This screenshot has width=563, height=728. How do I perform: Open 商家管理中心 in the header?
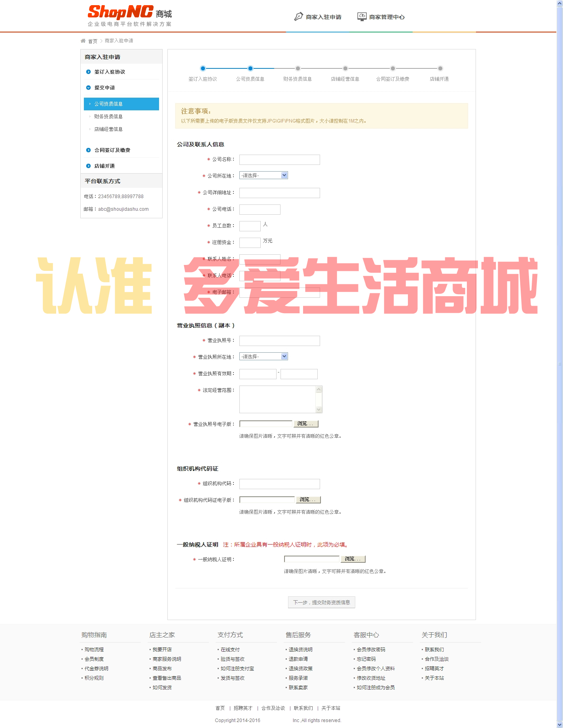click(x=387, y=17)
